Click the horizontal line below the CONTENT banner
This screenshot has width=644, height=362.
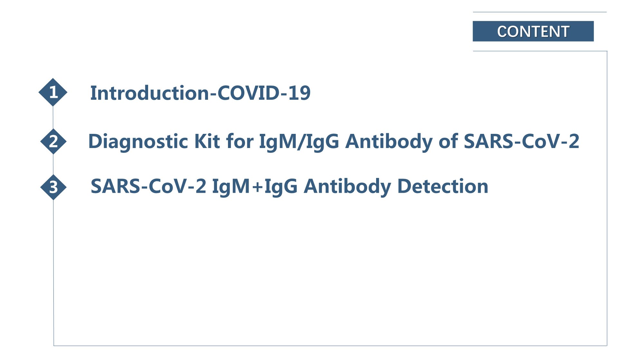click(540, 51)
